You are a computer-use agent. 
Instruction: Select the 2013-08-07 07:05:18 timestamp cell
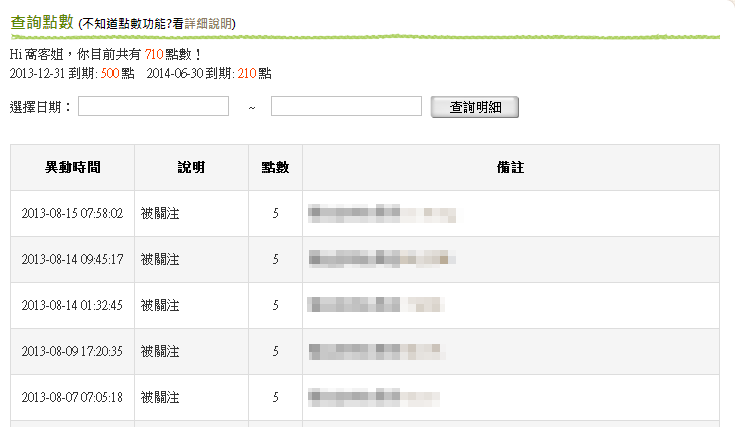(72, 398)
